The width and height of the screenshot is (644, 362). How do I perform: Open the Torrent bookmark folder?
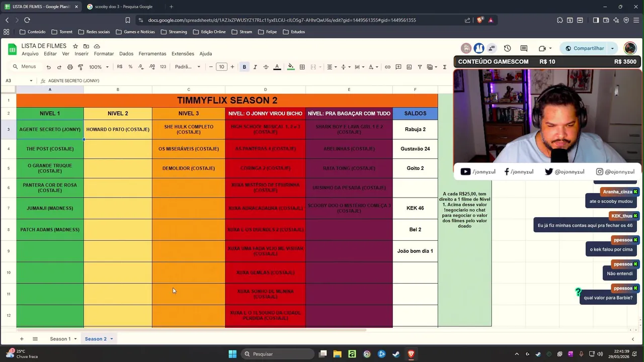coord(62,32)
